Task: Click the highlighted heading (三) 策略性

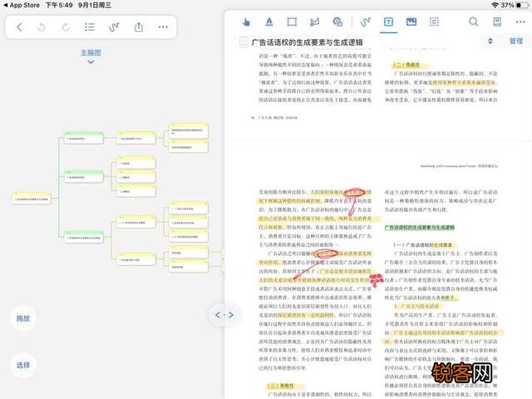Action: tap(280, 386)
